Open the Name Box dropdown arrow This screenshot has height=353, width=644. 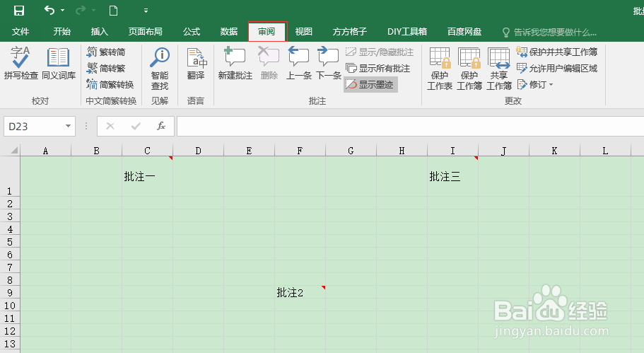(68, 126)
